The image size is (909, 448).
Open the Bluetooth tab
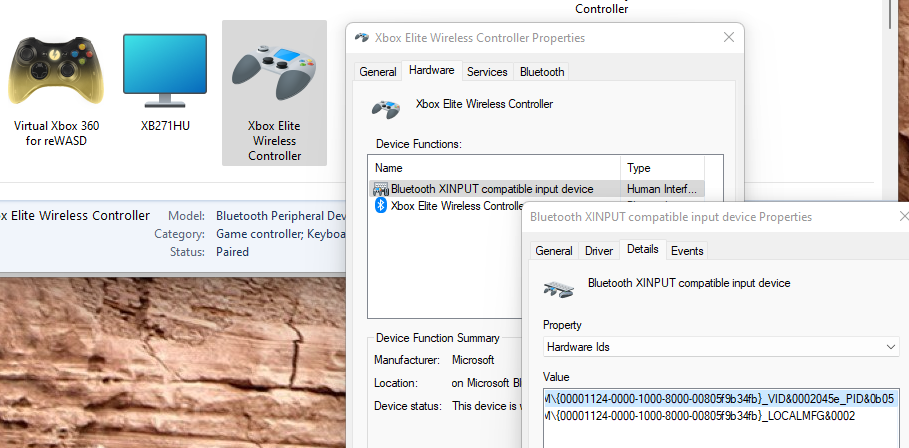pos(542,72)
